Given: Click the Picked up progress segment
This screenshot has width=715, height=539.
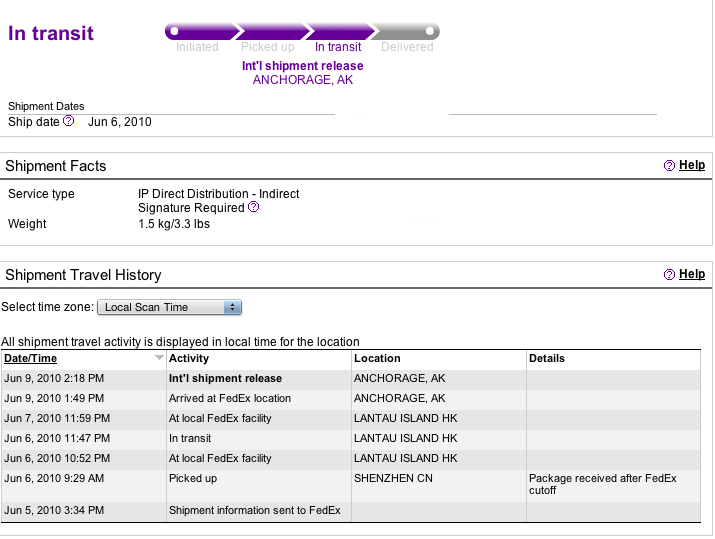Looking at the screenshot, I should pyautogui.click(x=273, y=31).
